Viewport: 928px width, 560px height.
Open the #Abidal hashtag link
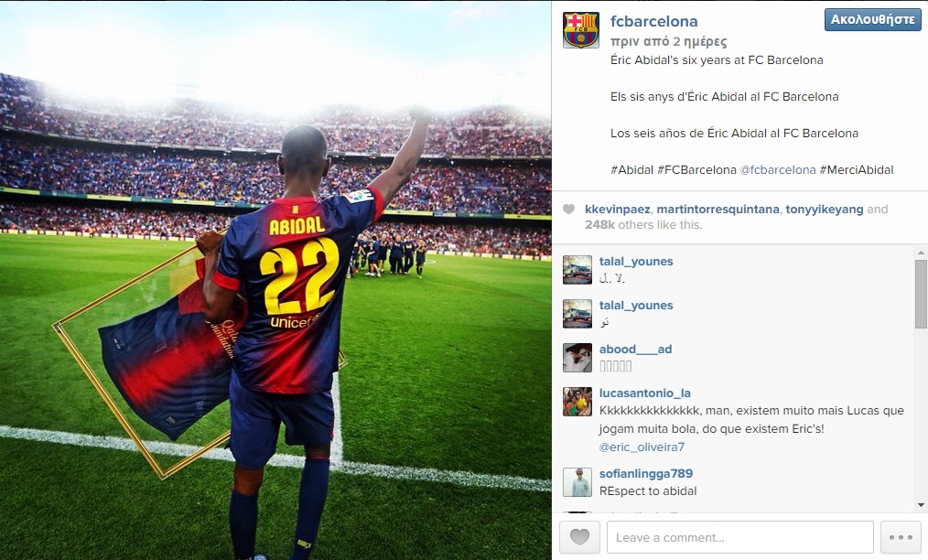click(631, 170)
